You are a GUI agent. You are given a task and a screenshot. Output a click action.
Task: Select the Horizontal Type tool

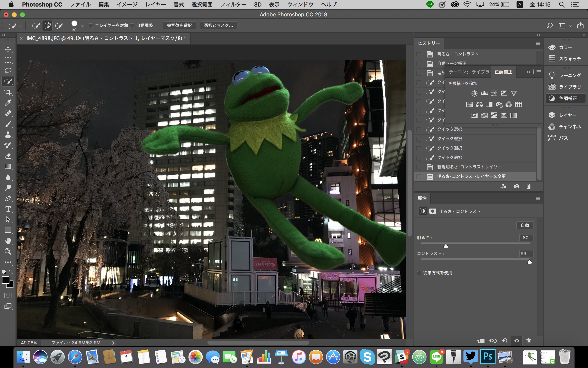8,209
